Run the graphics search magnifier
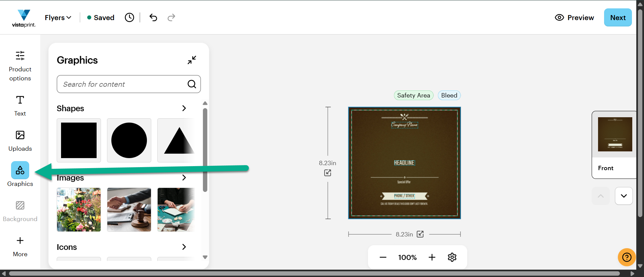 pyautogui.click(x=192, y=84)
